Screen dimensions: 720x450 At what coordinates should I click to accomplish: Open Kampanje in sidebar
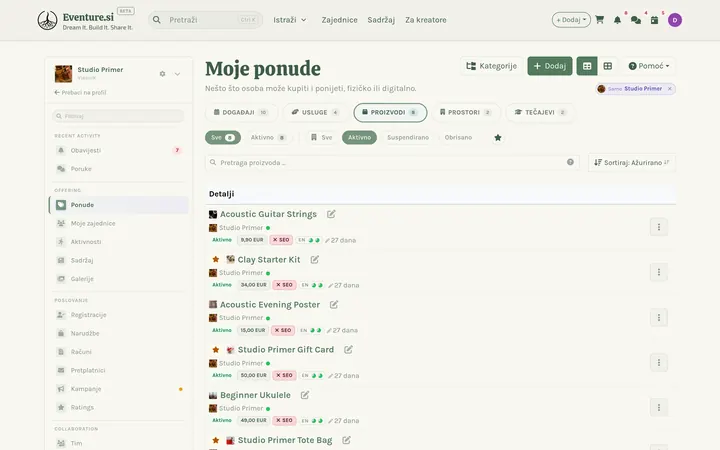(x=118, y=389)
